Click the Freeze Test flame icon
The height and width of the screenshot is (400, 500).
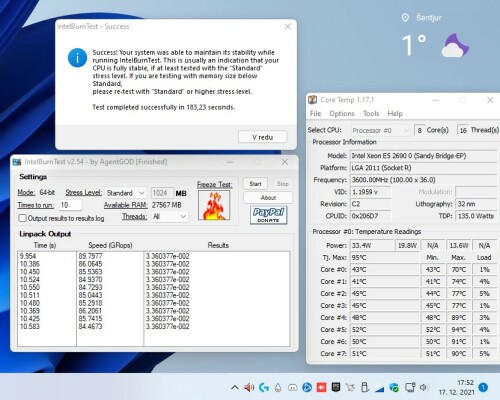click(214, 205)
